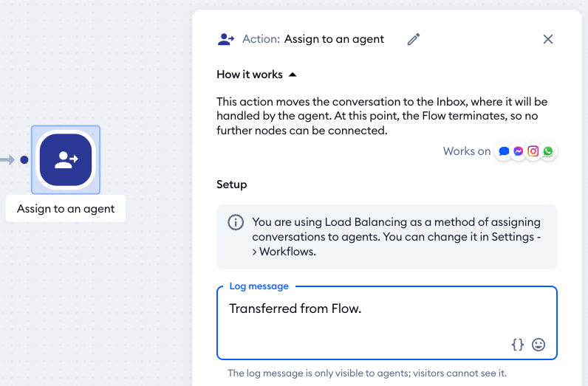This screenshot has height=386, width=588.
Task: Click the Messenger channel icon
Action: coord(519,151)
